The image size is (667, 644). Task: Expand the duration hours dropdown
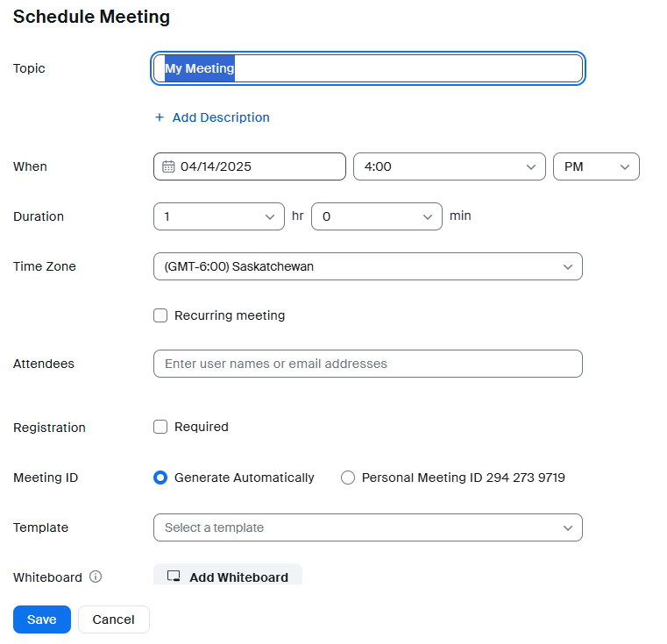(218, 216)
